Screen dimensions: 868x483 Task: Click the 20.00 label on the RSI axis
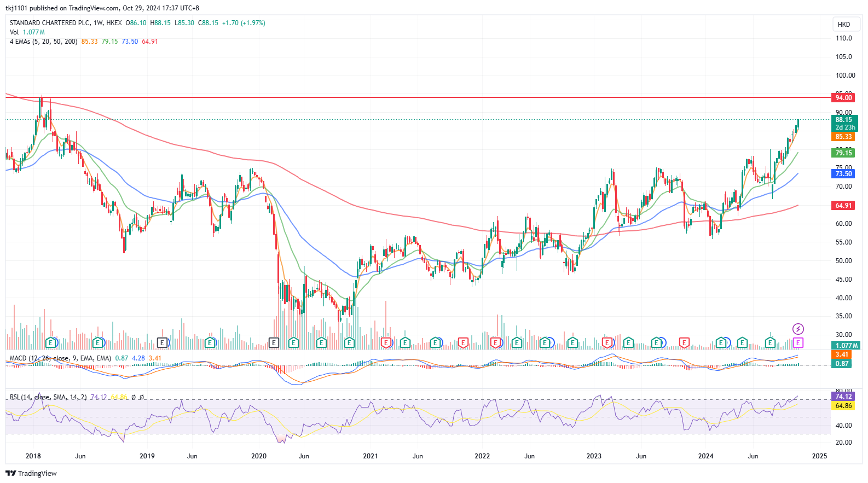point(843,443)
